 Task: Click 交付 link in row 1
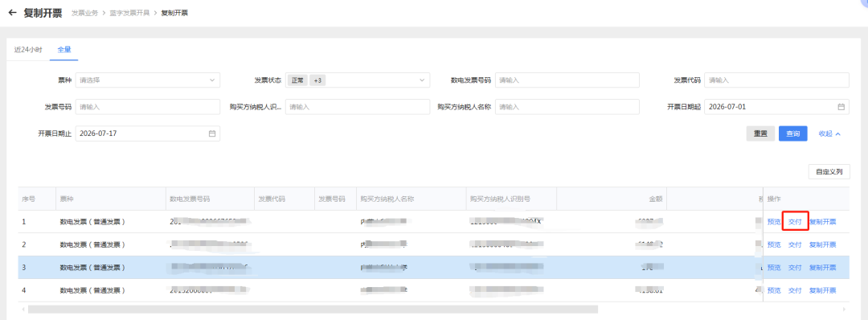point(795,222)
